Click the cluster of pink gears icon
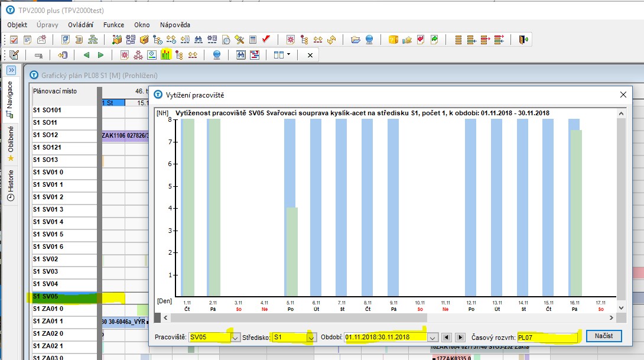 (138, 55)
